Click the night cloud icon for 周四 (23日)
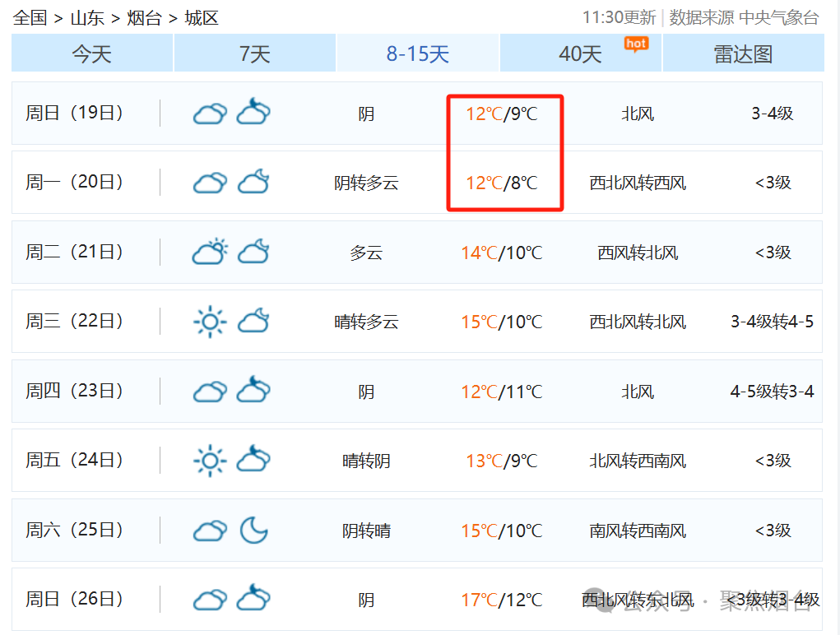The height and width of the screenshot is (635, 840). coord(253,391)
